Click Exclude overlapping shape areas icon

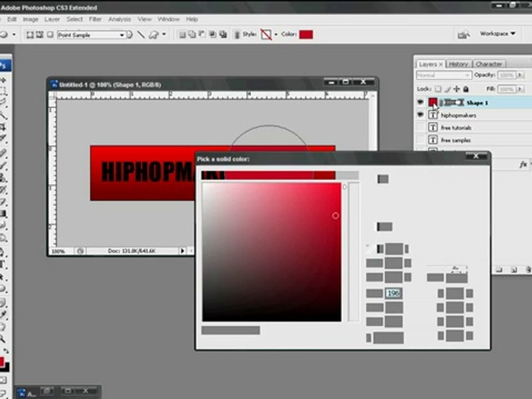click(x=223, y=34)
